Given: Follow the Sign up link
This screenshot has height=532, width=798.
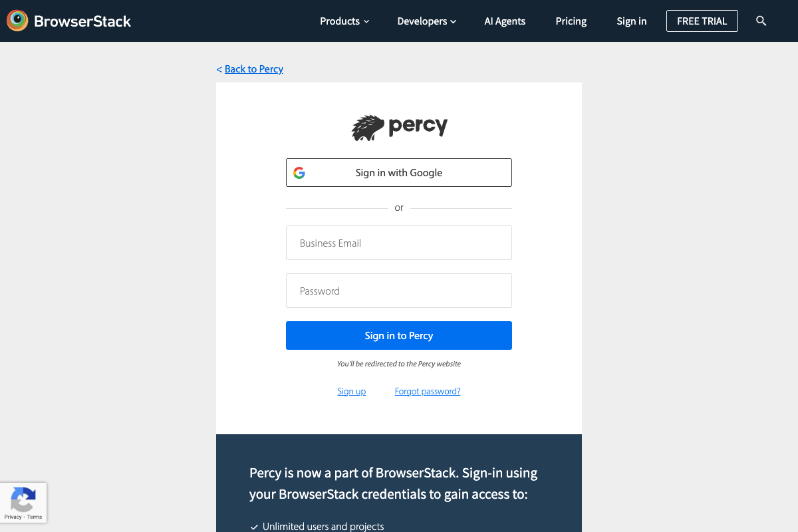Looking at the screenshot, I should click(x=351, y=391).
